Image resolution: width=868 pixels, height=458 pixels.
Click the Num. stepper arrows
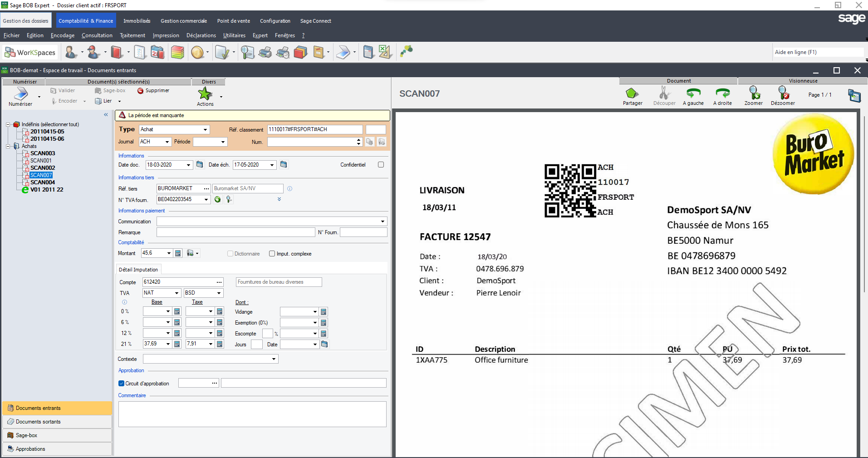[359, 142]
